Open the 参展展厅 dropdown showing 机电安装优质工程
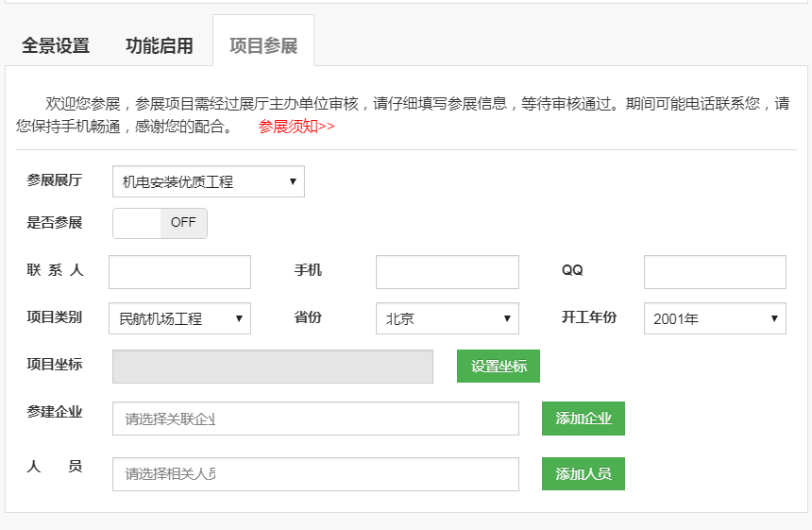812x530 pixels. click(208, 181)
